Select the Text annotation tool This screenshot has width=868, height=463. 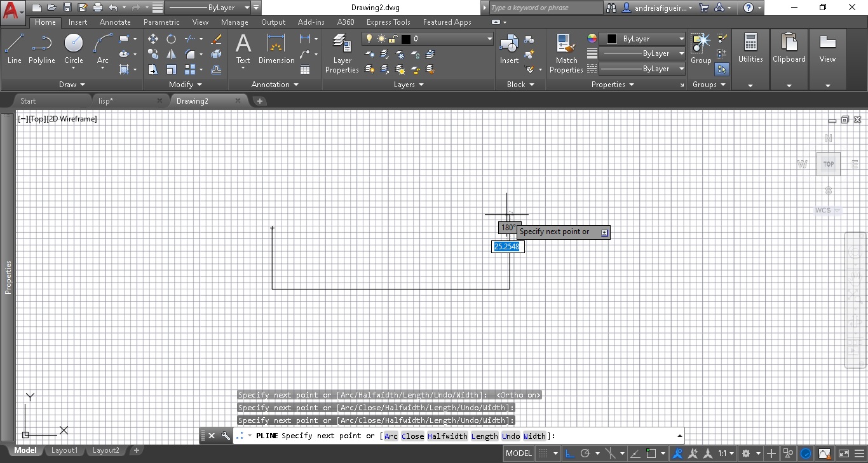pos(243,50)
